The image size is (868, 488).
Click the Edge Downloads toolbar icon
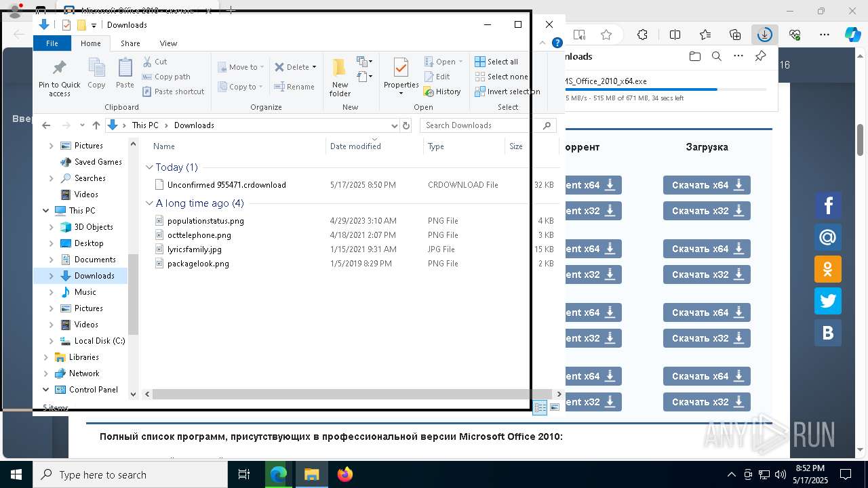click(x=764, y=35)
